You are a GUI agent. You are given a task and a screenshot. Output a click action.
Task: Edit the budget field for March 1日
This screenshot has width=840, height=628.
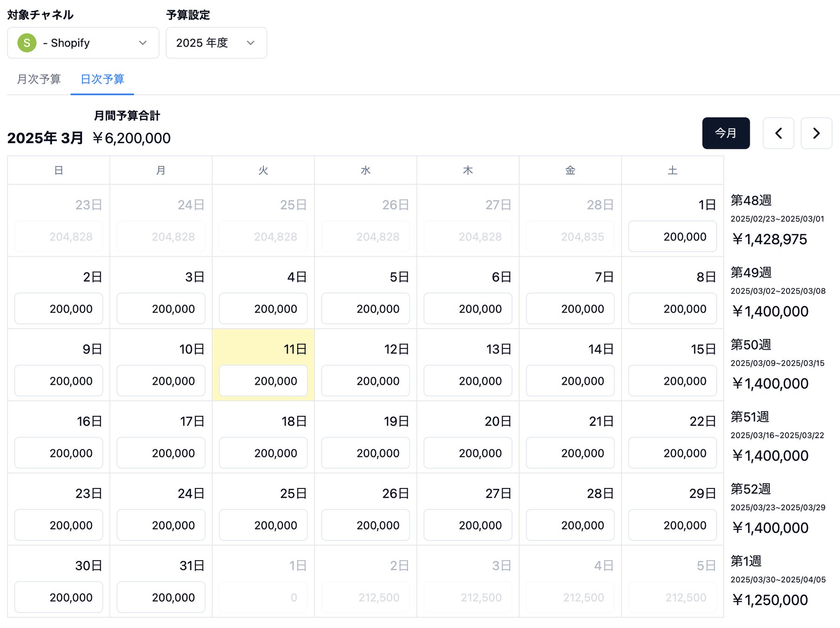click(x=672, y=237)
